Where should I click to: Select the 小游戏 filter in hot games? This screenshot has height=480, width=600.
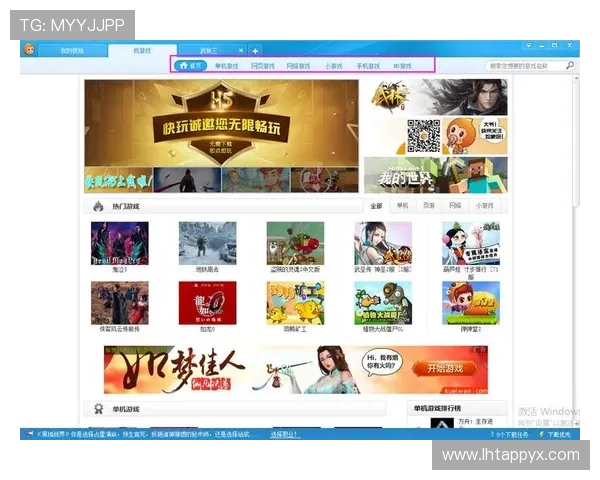(x=485, y=206)
